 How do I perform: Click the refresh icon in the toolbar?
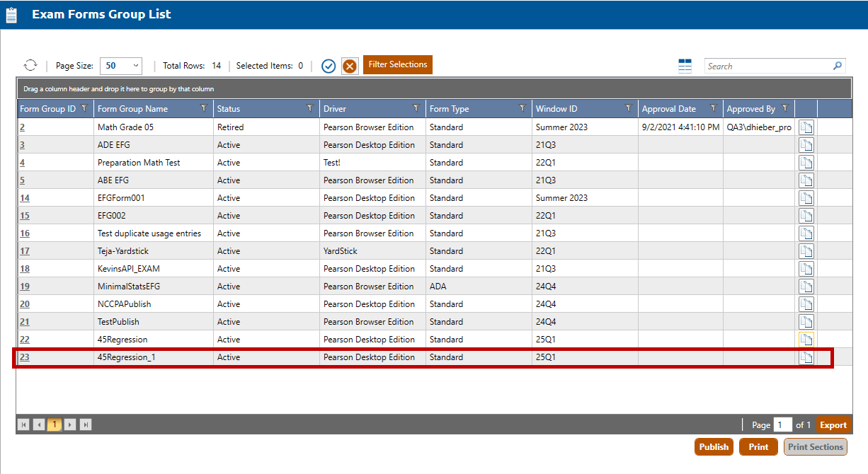click(30, 65)
